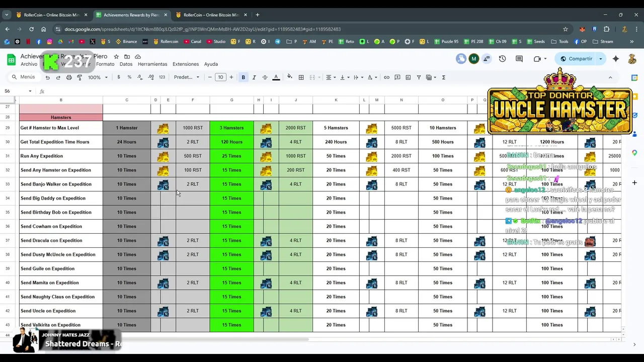The width and height of the screenshot is (644, 362).
Task: Open the vertical align dropdown
Action: pos(344,77)
